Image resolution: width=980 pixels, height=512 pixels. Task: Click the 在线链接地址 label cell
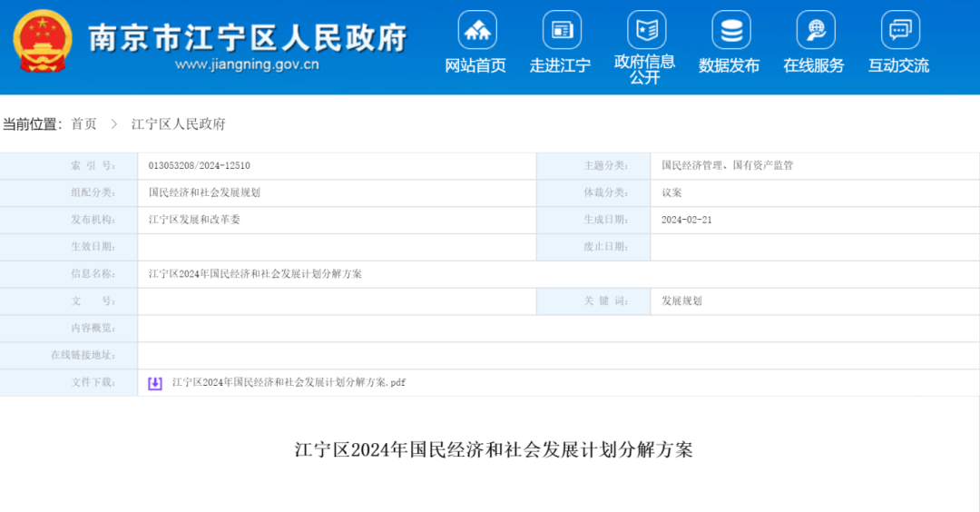click(x=69, y=355)
